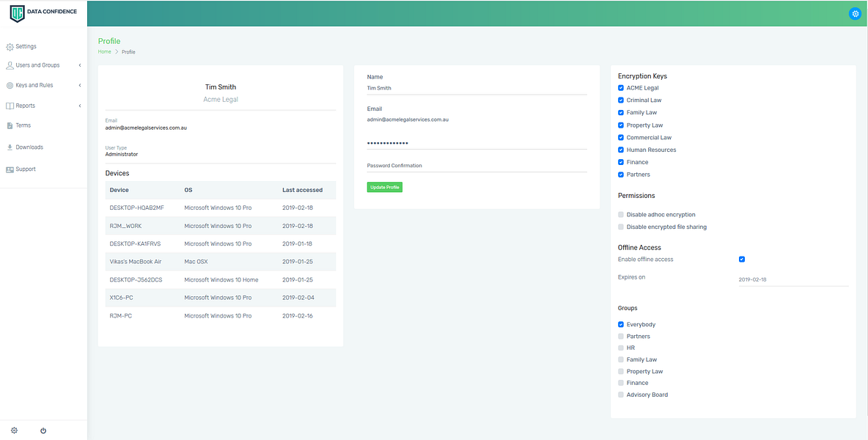Click the Microsoft Windows 10 Home cell
Viewport: 868px width, 440px height.
click(x=221, y=279)
